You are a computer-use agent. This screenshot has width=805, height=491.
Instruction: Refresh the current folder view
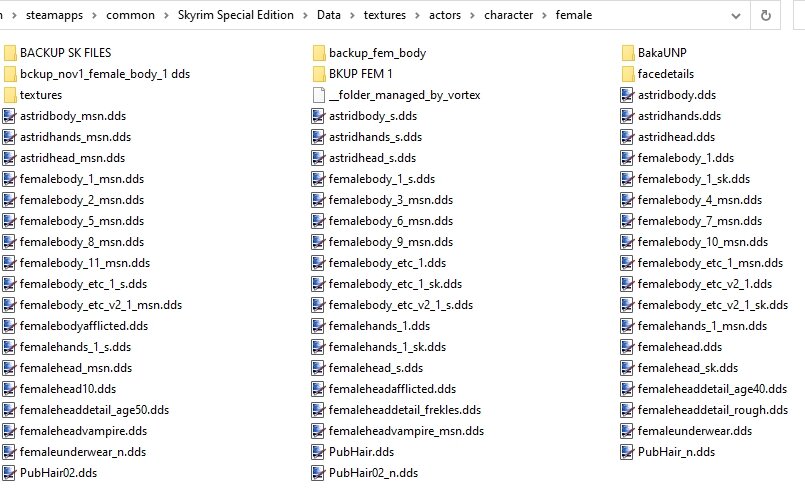(765, 15)
